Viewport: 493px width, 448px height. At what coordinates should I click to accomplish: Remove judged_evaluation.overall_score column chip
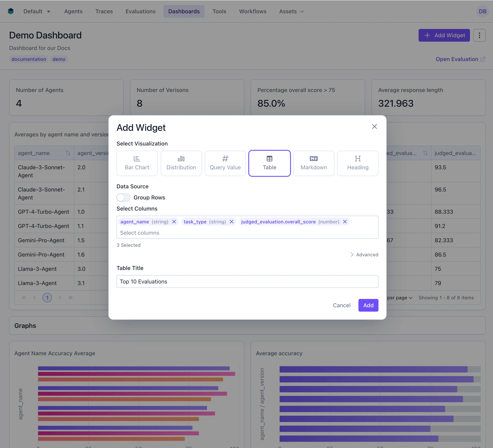[345, 222]
